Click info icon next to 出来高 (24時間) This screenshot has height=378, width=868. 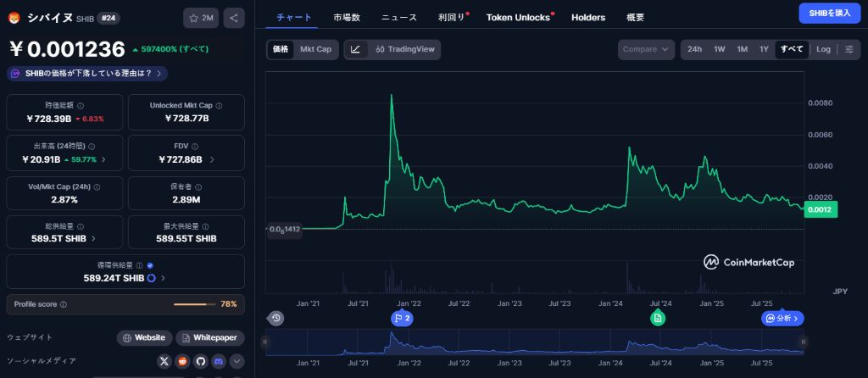point(92,147)
